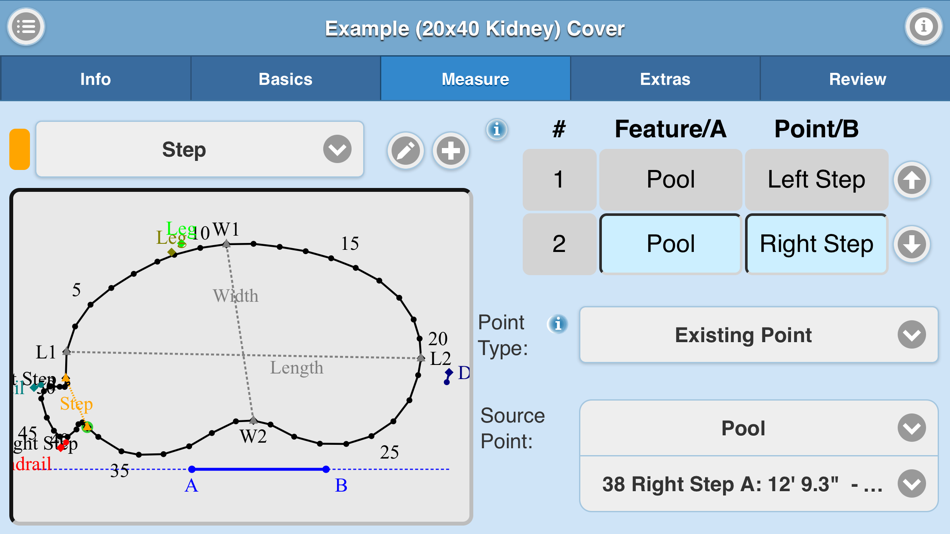Viewport: 950px width, 534px height.
Task: Click the Width label on diagram
Action: (x=236, y=296)
